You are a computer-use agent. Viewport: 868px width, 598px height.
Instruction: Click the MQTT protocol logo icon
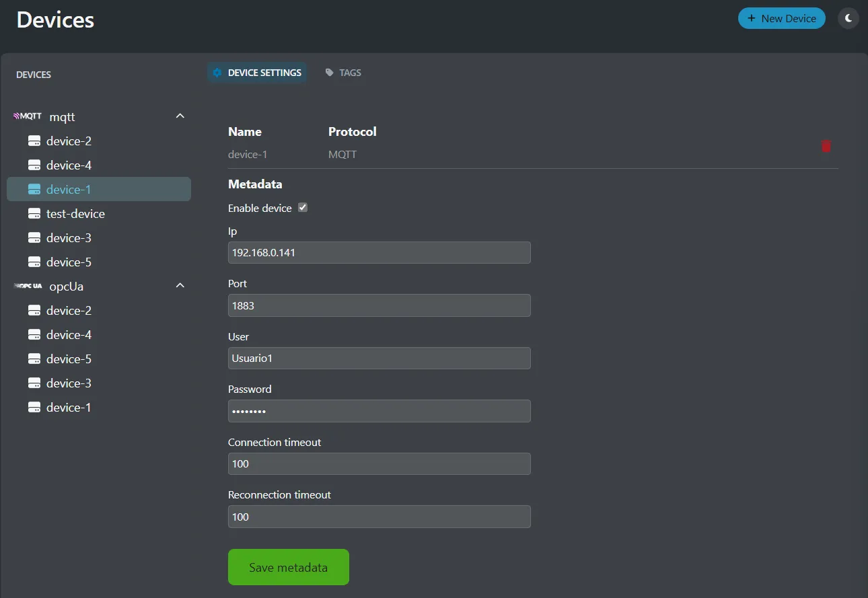28,116
